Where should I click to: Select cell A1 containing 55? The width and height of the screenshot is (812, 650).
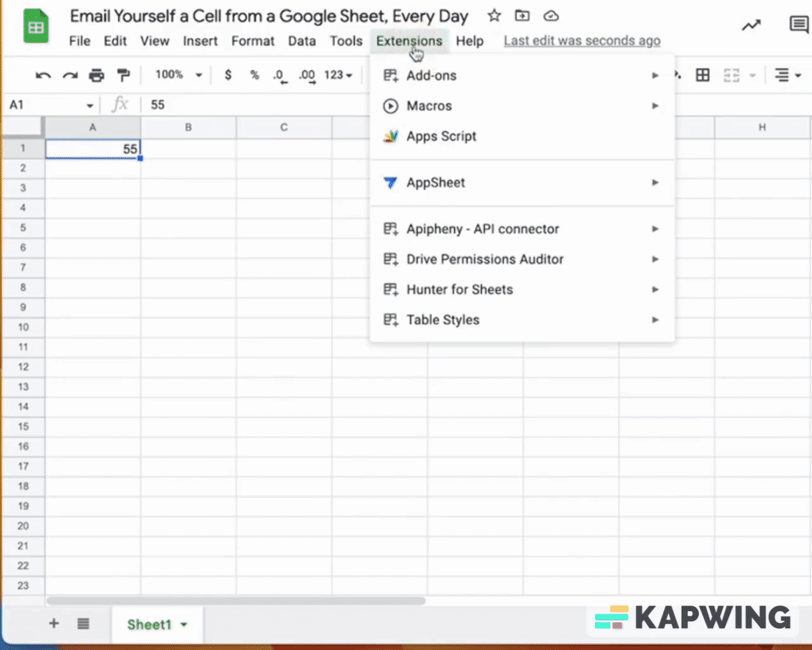point(93,149)
